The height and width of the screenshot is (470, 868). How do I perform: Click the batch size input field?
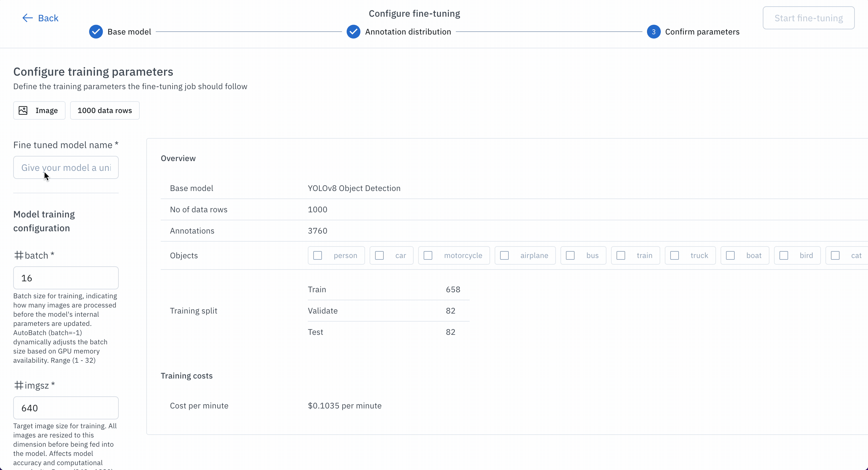click(x=66, y=278)
